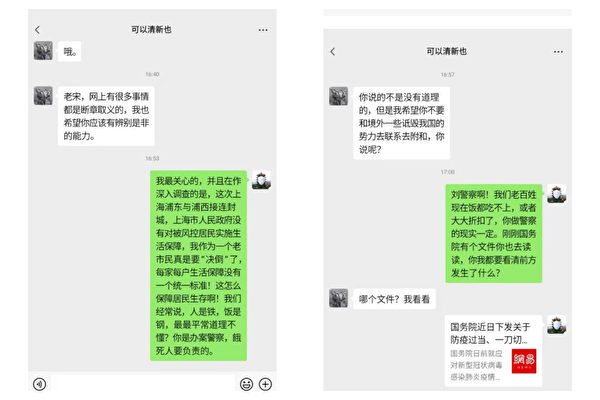600x400 pixels.
Task: Open the right chat's three-dot menu
Action: (x=558, y=52)
